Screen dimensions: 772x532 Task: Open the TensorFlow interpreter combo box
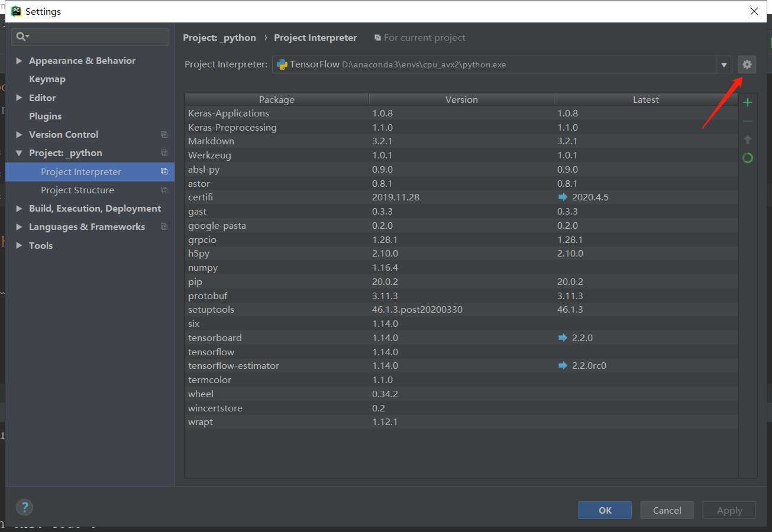(x=502, y=65)
